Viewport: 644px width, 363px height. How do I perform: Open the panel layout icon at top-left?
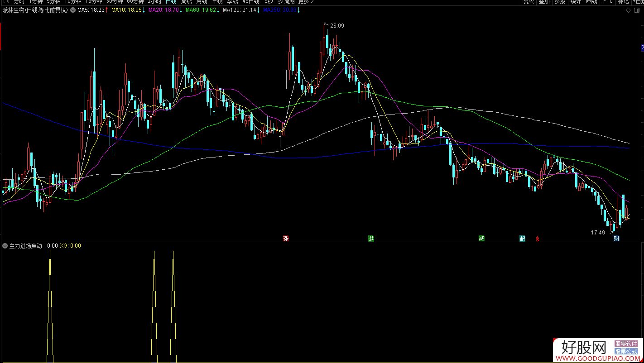[x=5, y=2]
